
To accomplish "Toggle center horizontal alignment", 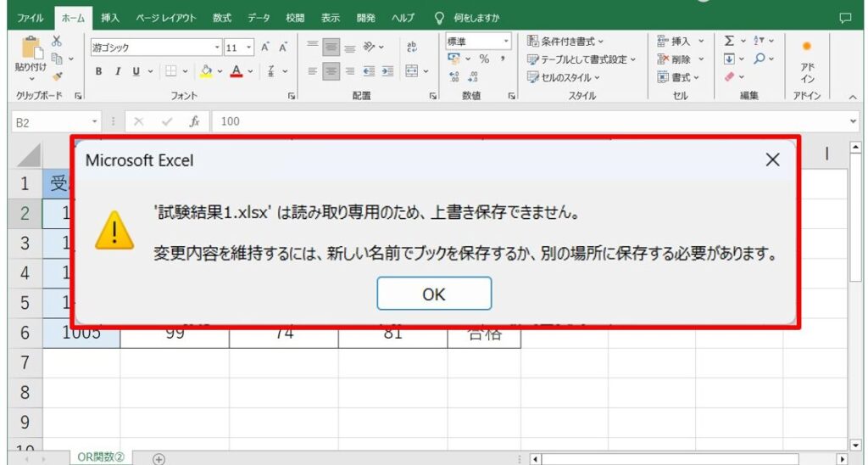I will coord(331,71).
